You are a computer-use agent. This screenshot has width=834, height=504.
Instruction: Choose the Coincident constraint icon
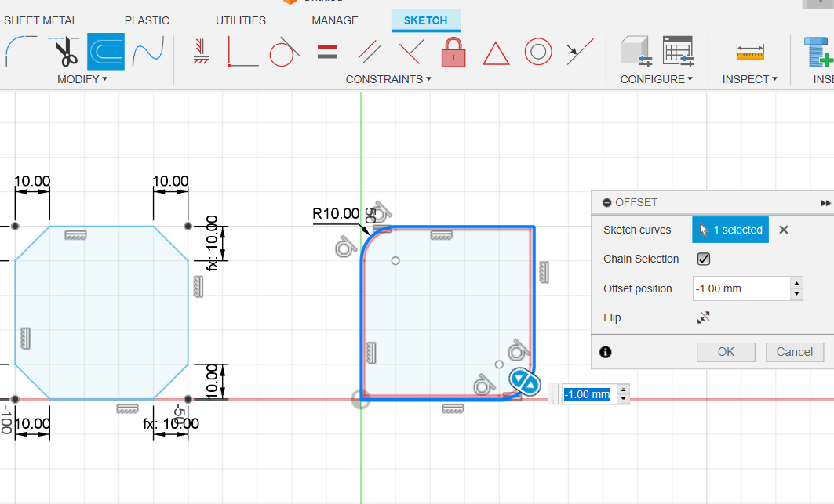click(x=242, y=52)
